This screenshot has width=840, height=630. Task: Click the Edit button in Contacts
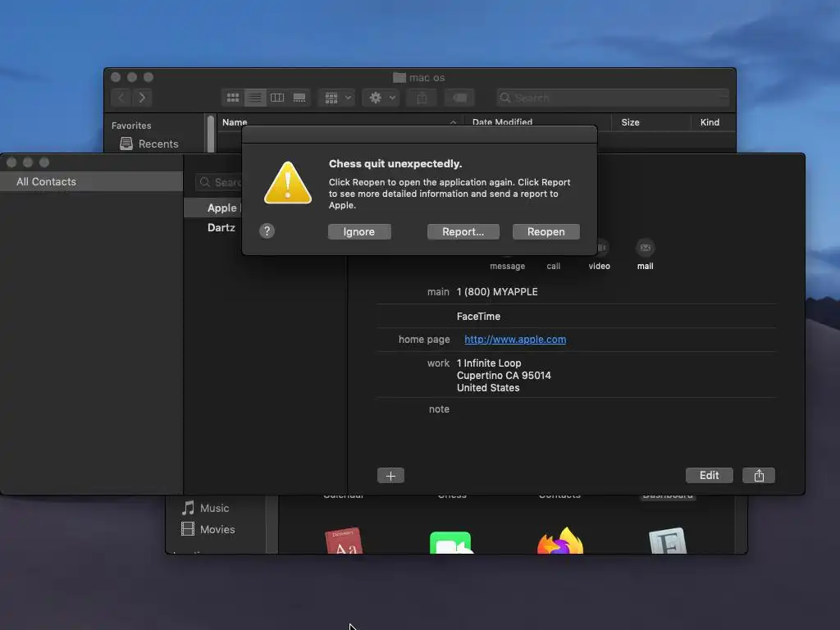(x=709, y=475)
